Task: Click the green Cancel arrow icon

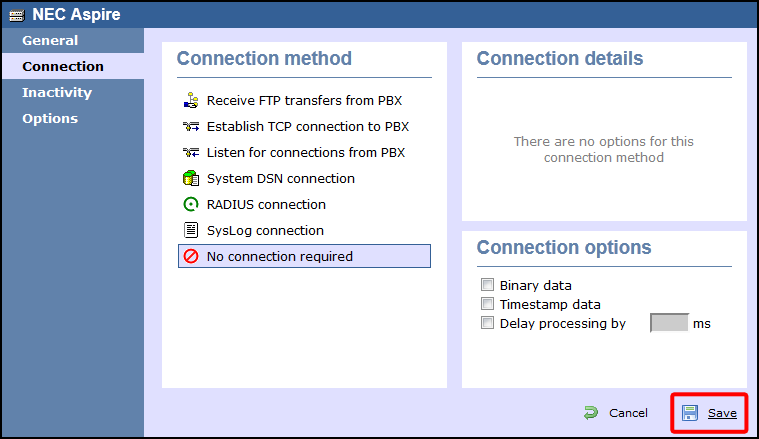Action: (591, 413)
